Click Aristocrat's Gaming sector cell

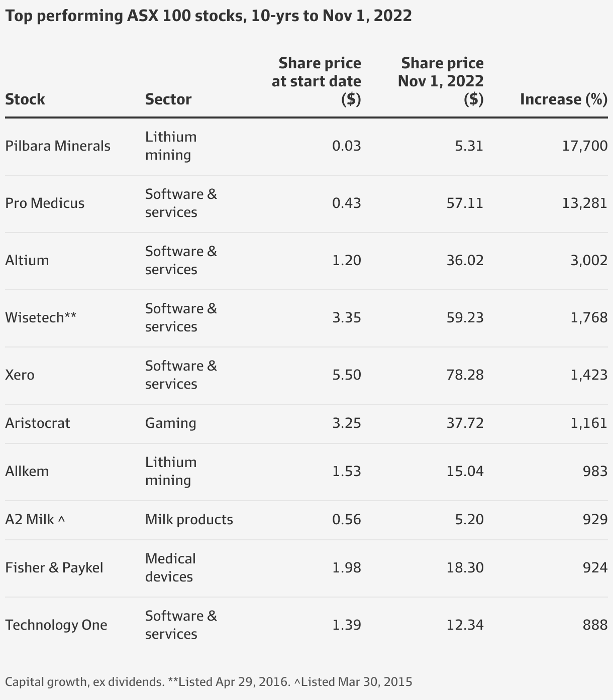pyautogui.click(x=171, y=423)
